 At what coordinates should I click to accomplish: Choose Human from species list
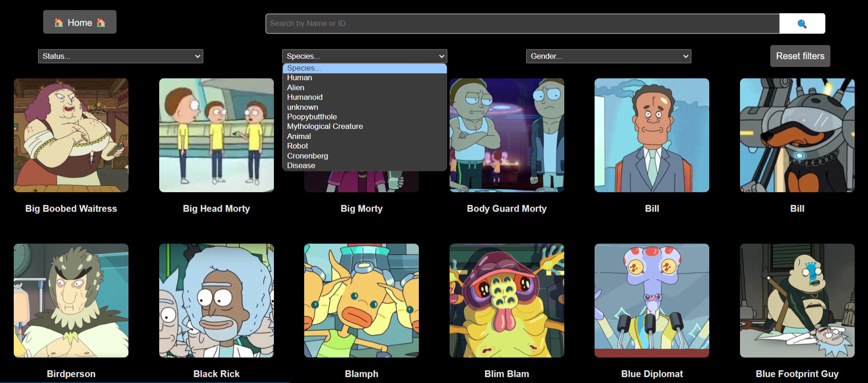pos(365,78)
